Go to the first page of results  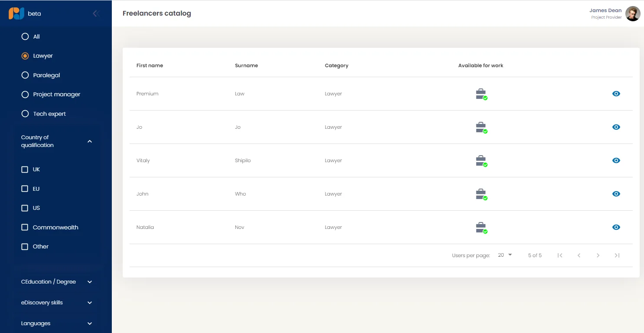point(560,255)
